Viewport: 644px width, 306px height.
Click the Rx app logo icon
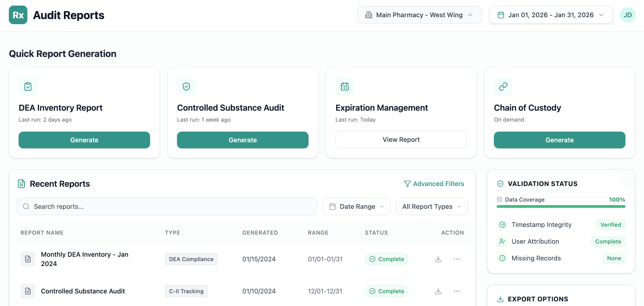(18, 15)
